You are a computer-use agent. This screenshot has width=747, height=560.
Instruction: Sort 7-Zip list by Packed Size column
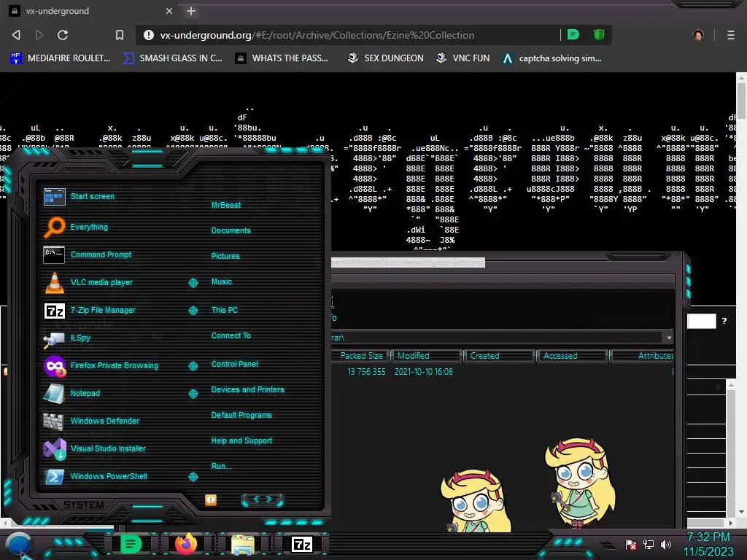tap(360, 356)
